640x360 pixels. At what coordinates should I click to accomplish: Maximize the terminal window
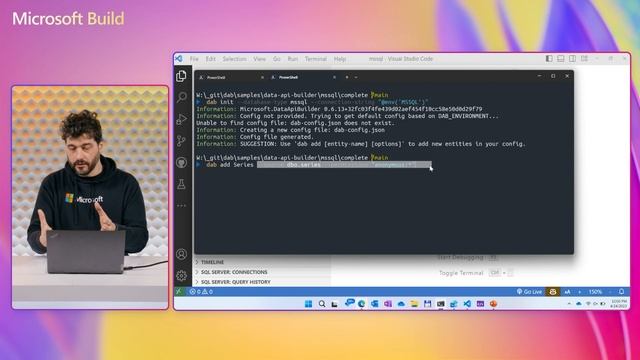pos(553,76)
